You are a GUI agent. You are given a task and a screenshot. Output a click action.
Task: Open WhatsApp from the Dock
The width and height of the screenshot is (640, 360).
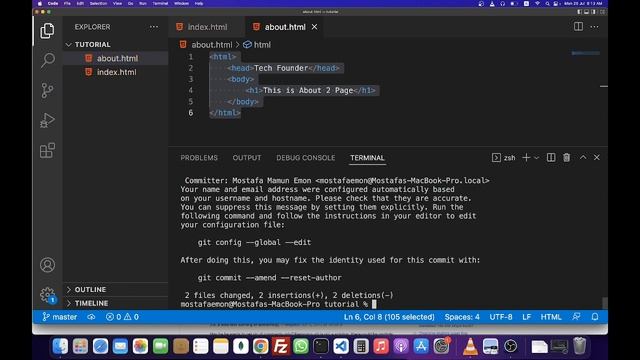pyautogui.click(x=301, y=346)
